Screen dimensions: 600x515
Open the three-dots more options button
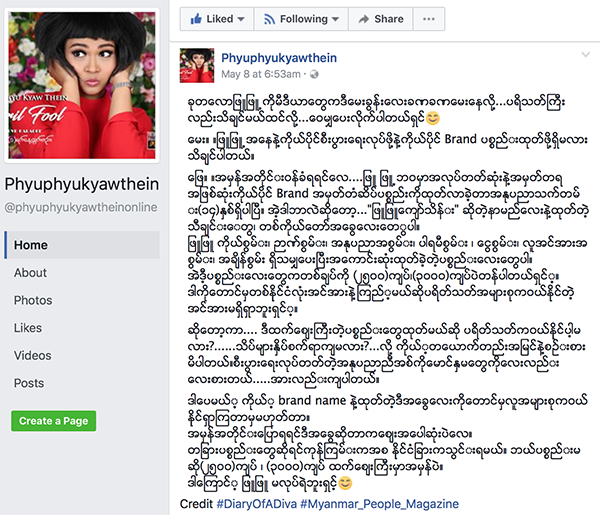click(x=429, y=19)
